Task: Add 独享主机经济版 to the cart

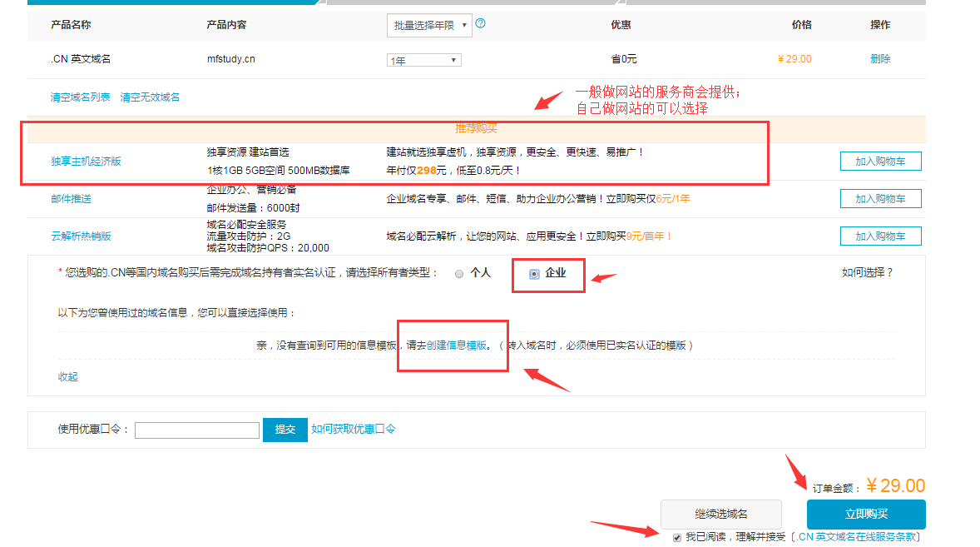Action: [880, 162]
